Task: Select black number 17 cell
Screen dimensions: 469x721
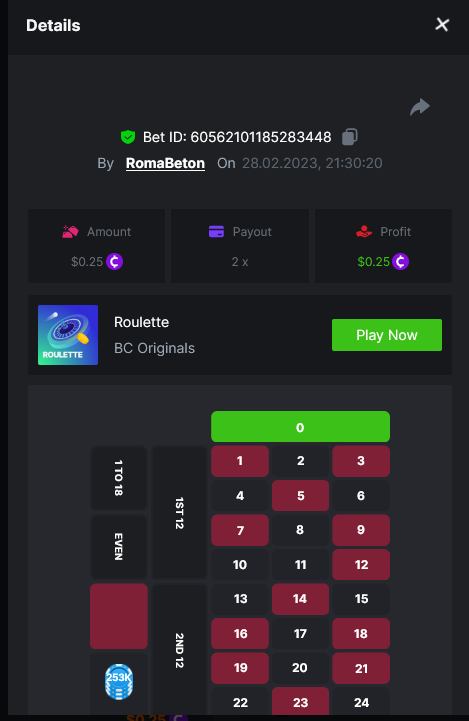Action: point(300,634)
